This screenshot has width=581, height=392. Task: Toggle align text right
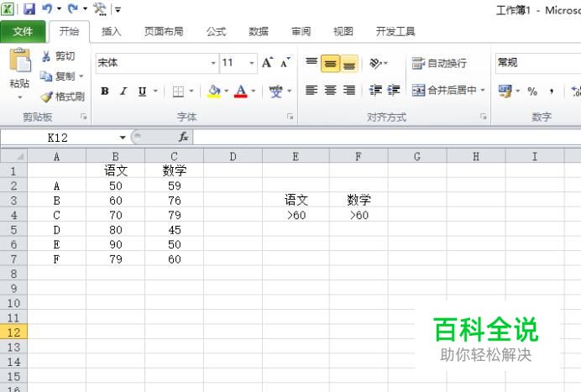pyautogui.click(x=349, y=90)
